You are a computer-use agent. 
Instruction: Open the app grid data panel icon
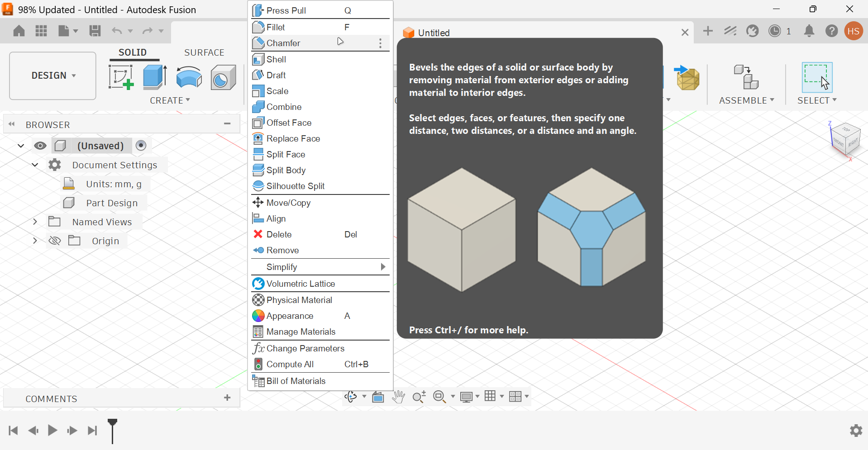41,31
